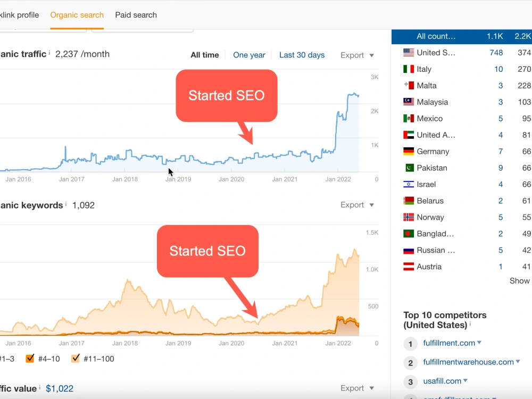The width and height of the screenshot is (532, 399).
Task: Click the Italy flag icon
Action: (409, 69)
